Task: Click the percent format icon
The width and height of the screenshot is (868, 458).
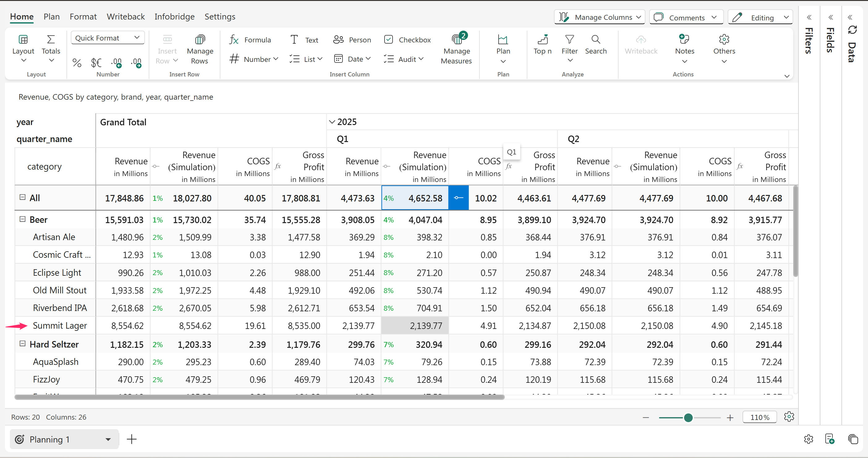Action: [77, 63]
